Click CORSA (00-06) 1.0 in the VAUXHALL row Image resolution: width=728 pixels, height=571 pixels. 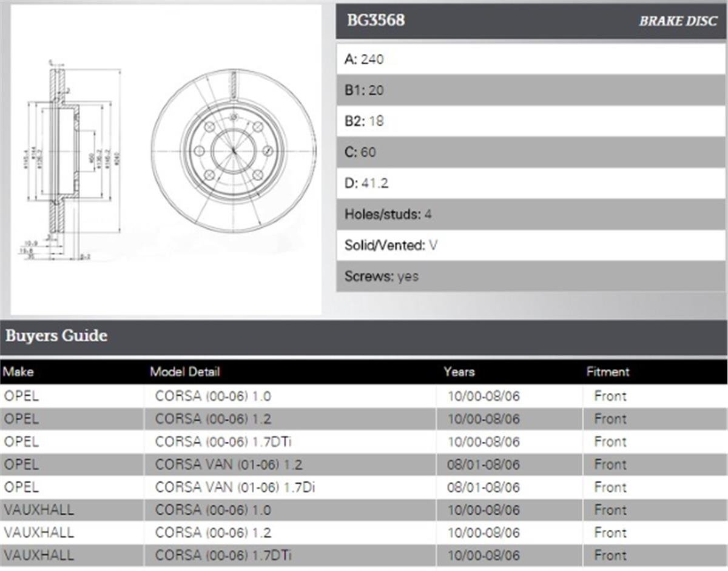[213, 510]
